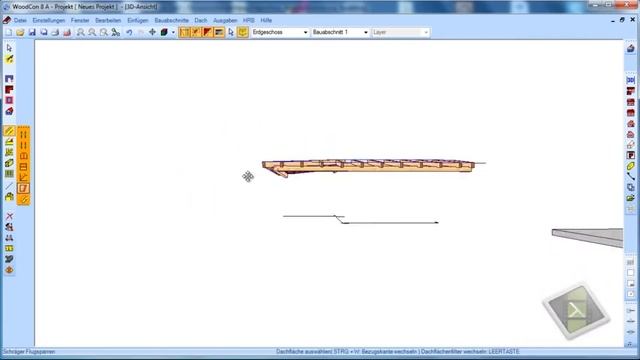Create a new project with the blank page icon

[x=9, y=32]
